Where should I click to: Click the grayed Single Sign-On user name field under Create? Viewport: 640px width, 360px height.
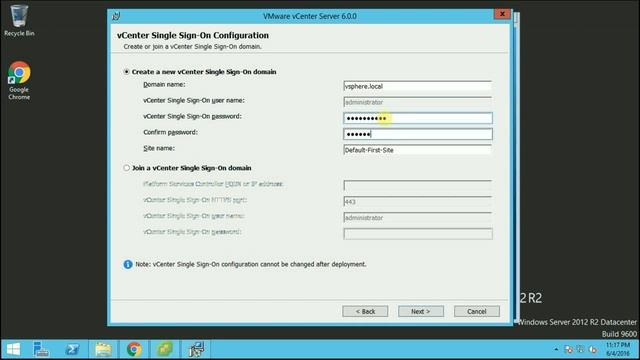418,102
